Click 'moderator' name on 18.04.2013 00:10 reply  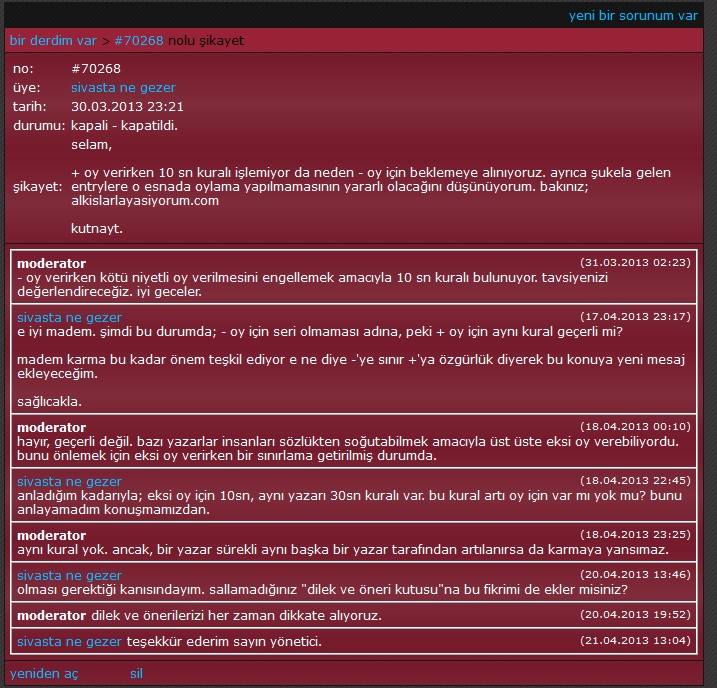tap(52, 427)
